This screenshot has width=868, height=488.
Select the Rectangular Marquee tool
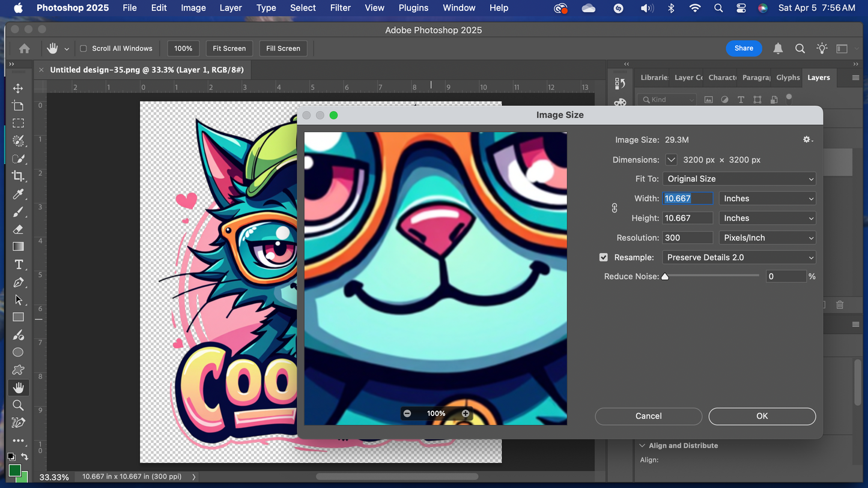point(18,123)
